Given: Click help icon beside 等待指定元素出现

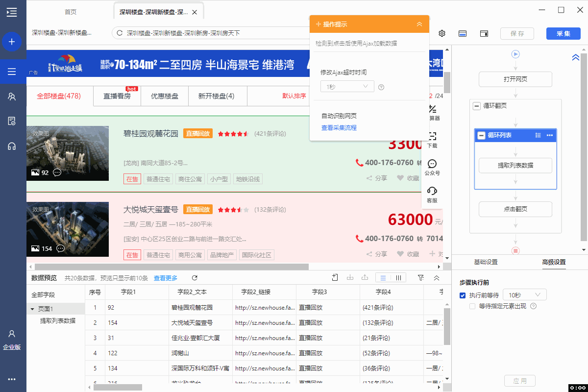Looking at the screenshot, I should click(534, 306).
